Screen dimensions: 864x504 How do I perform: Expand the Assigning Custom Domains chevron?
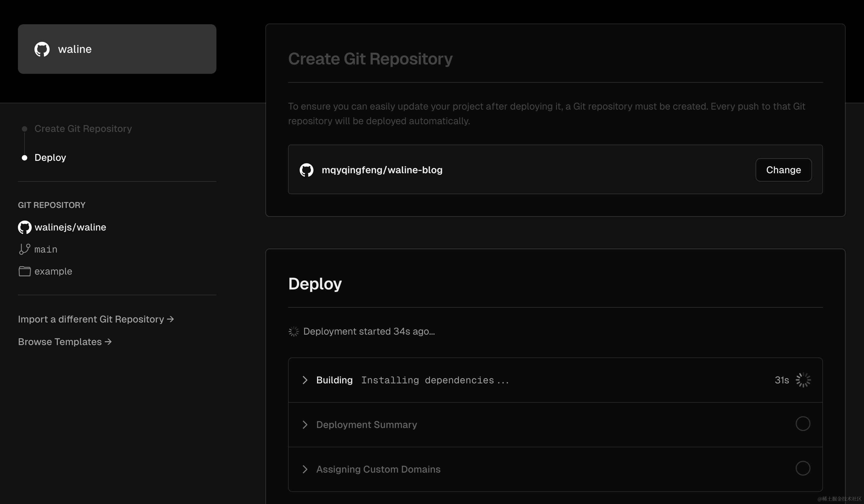click(305, 469)
